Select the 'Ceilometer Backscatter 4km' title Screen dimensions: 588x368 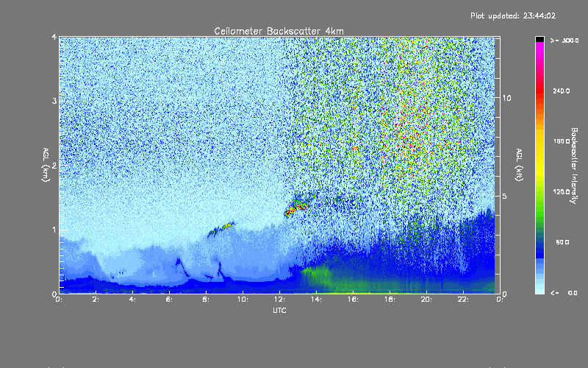point(279,31)
